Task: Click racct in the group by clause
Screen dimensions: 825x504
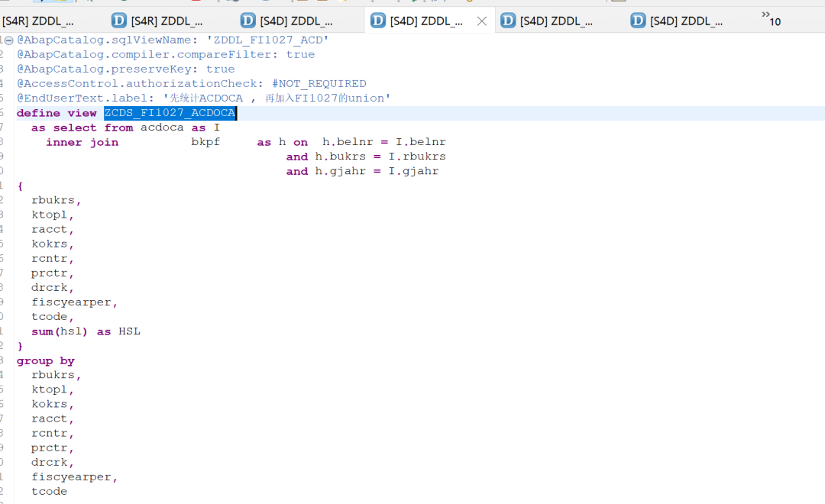Action: tap(50, 418)
